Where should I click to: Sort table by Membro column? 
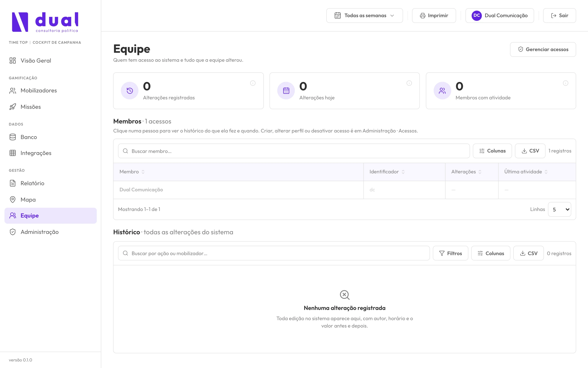[x=132, y=172]
